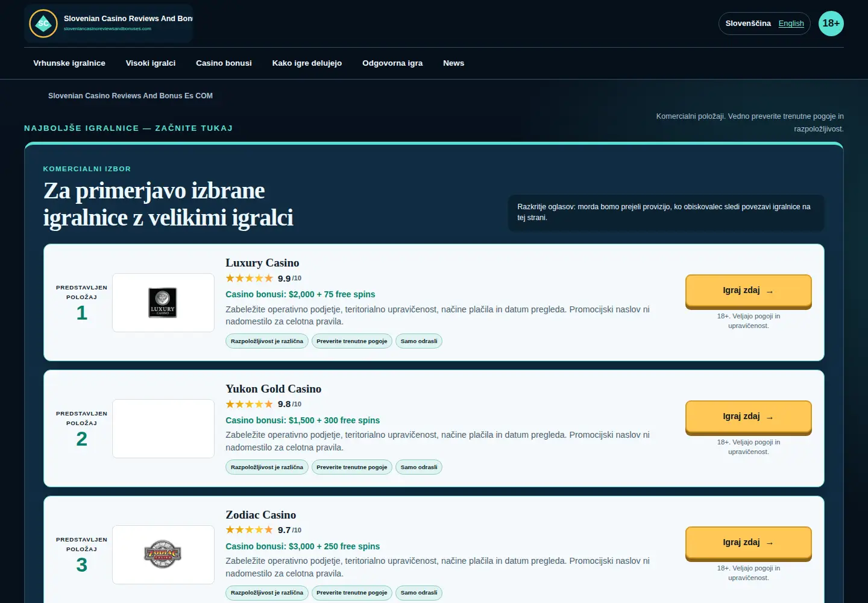868x603 pixels.
Task: Open the Odgovorna igra page
Action: 392,63
